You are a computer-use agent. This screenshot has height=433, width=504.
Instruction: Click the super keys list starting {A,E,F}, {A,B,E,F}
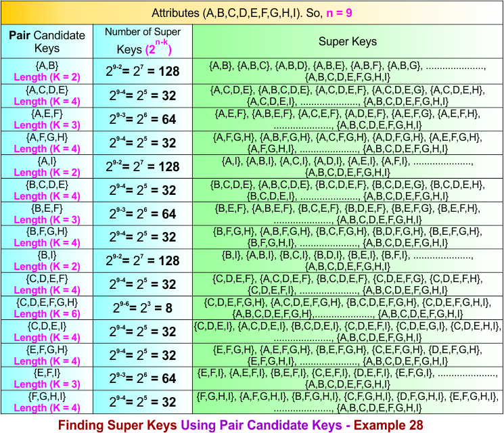[348, 119]
